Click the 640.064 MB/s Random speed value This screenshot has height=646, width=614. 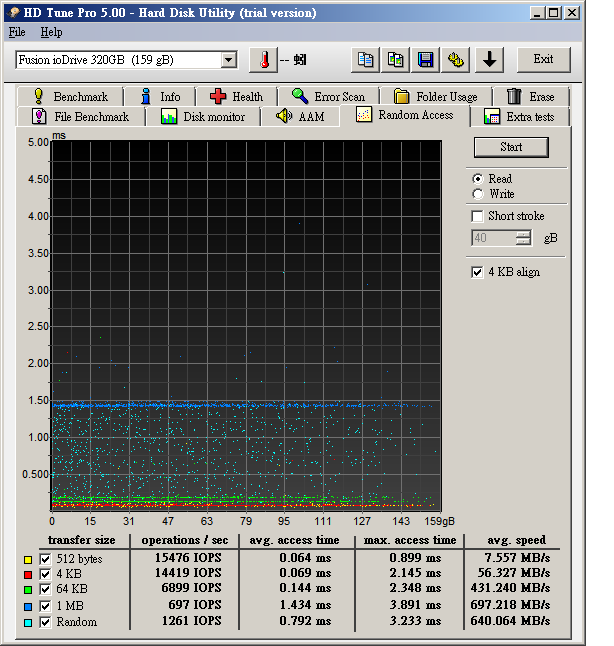pyautogui.click(x=510, y=621)
